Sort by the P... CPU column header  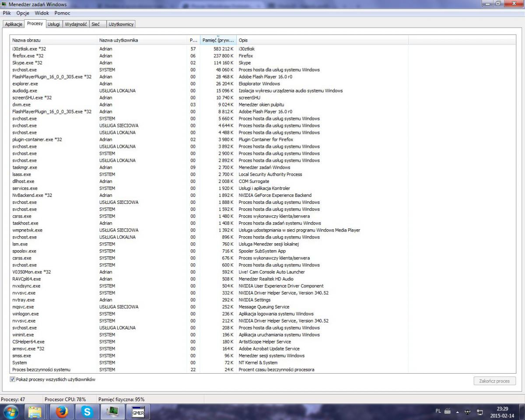[194, 40]
